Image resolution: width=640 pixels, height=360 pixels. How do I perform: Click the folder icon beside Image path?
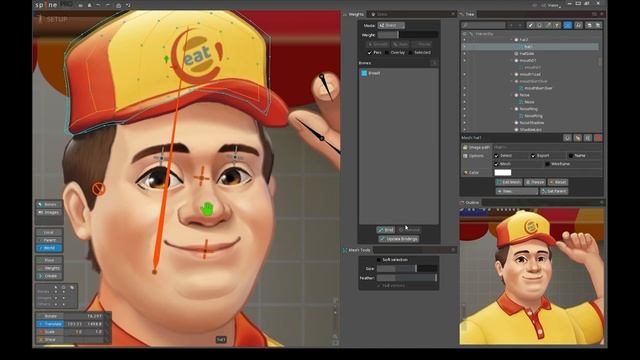click(465, 147)
